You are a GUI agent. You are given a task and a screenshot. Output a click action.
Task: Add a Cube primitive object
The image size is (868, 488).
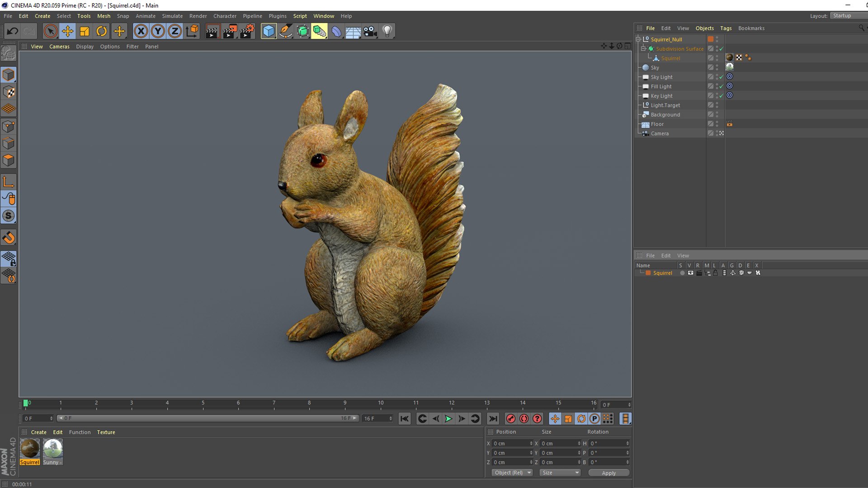click(269, 31)
